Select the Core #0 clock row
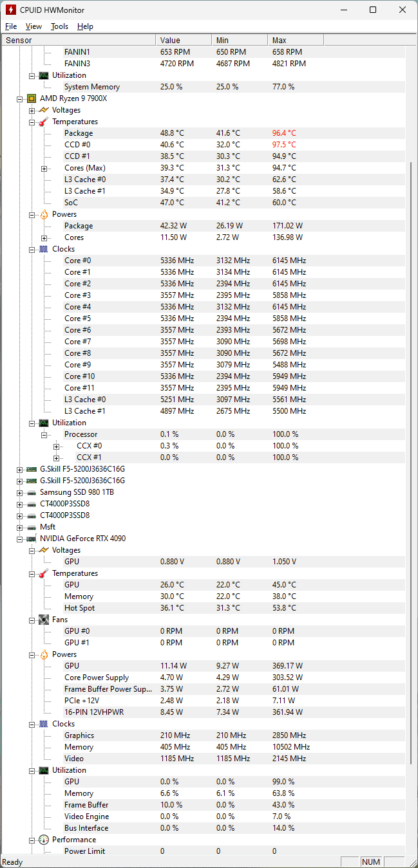 (203, 261)
